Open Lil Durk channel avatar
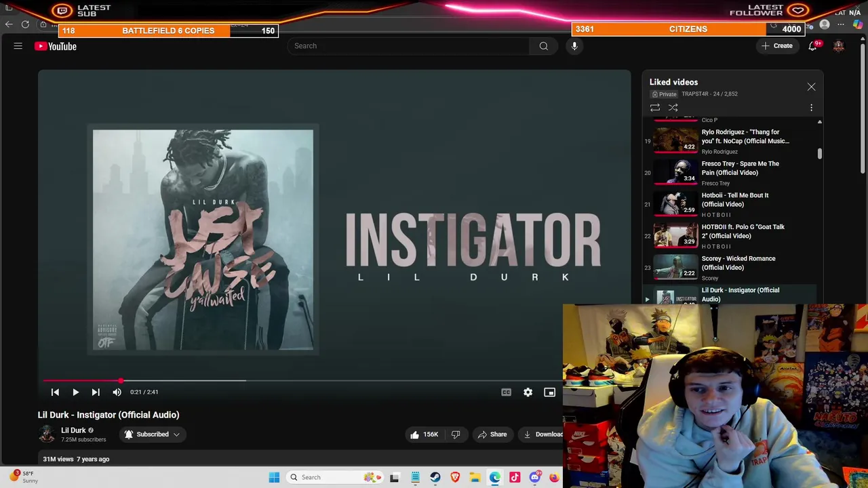Screen dimensions: 868x488 (47, 434)
